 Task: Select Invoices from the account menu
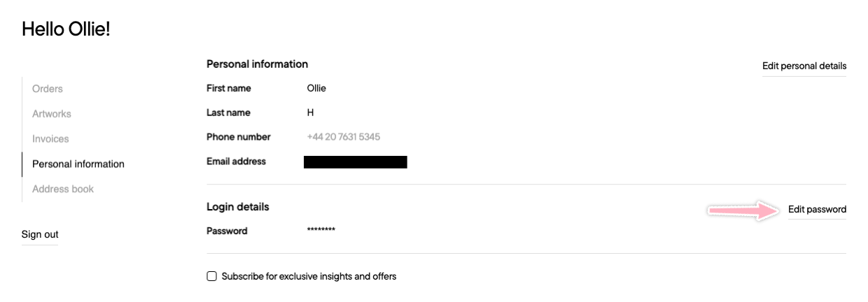click(x=50, y=139)
